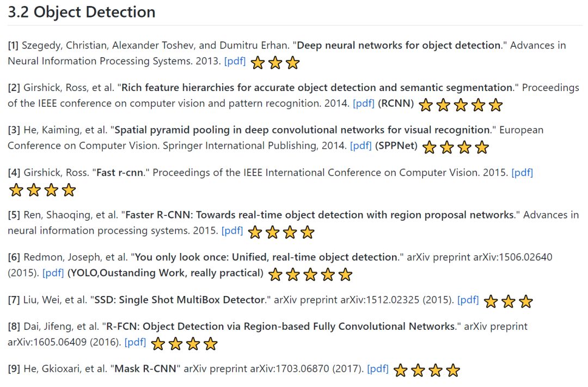The width and height of the screenshot is (588, 387).
Task: Click the fifth star of the RCNN rating
Action: pos(495,105)
